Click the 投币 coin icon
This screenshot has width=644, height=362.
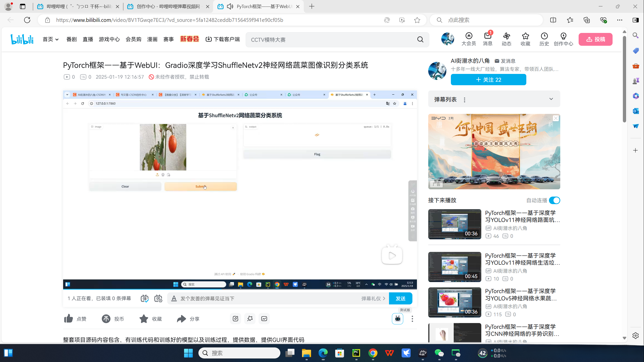(106, 319)
